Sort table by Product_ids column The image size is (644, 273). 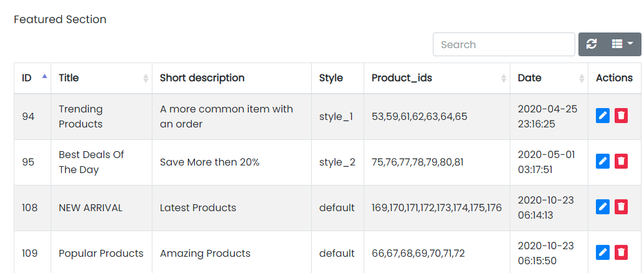[x=436, y=78]
